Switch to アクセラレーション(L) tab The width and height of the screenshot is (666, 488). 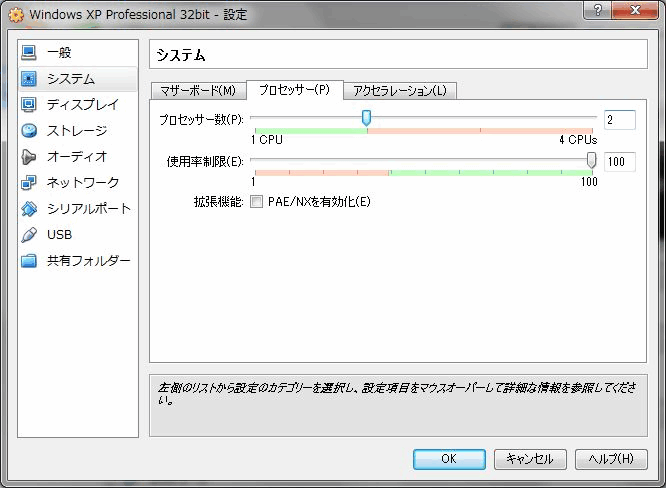tap(400, 90)
